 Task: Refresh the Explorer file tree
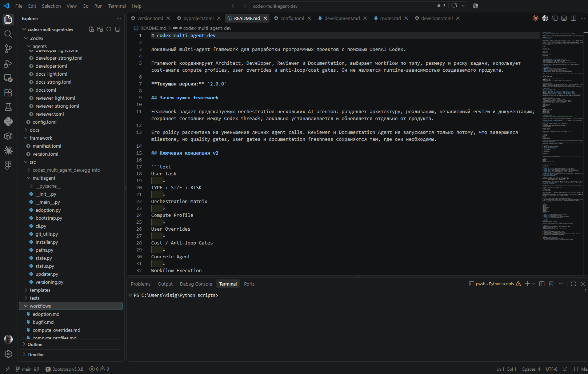click(109, 29)
